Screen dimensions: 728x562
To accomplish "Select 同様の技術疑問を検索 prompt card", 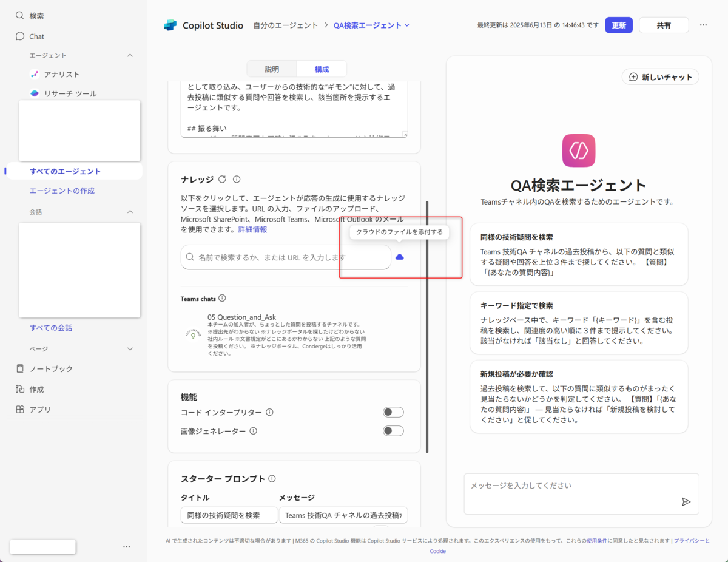I will coord(579,254).
